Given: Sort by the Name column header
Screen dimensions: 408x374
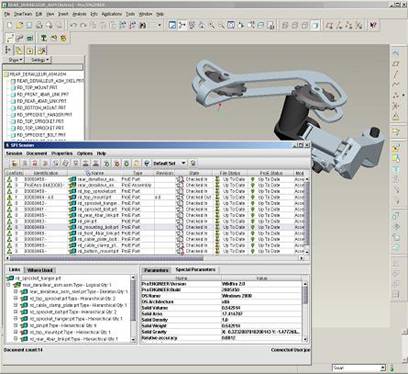Looking at the screenshot, I should (x=95, y=173).
